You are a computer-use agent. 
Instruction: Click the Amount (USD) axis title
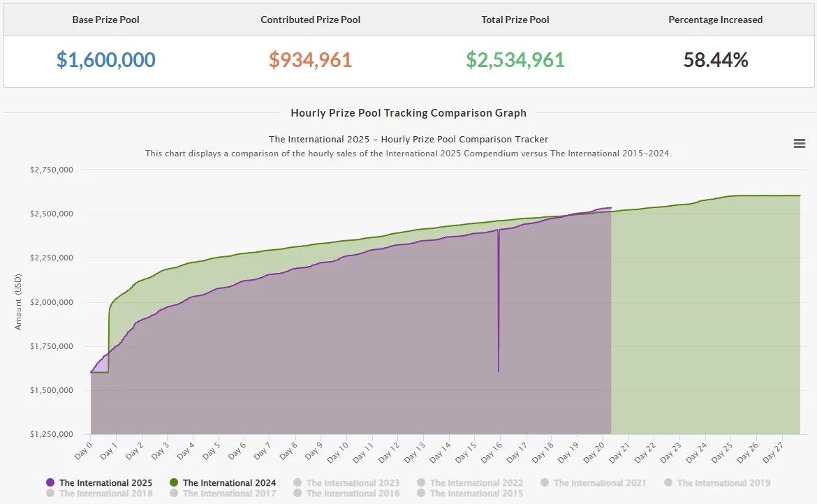coord(18,302)
